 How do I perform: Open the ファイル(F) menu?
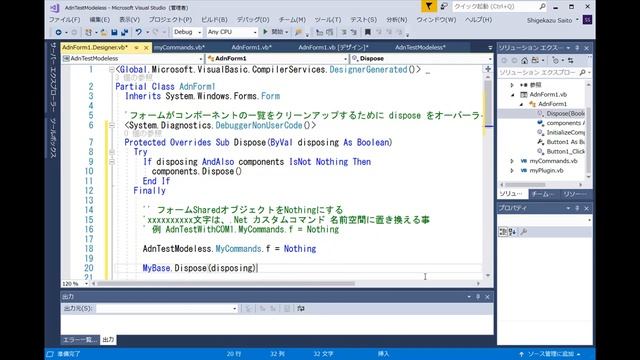64,20
